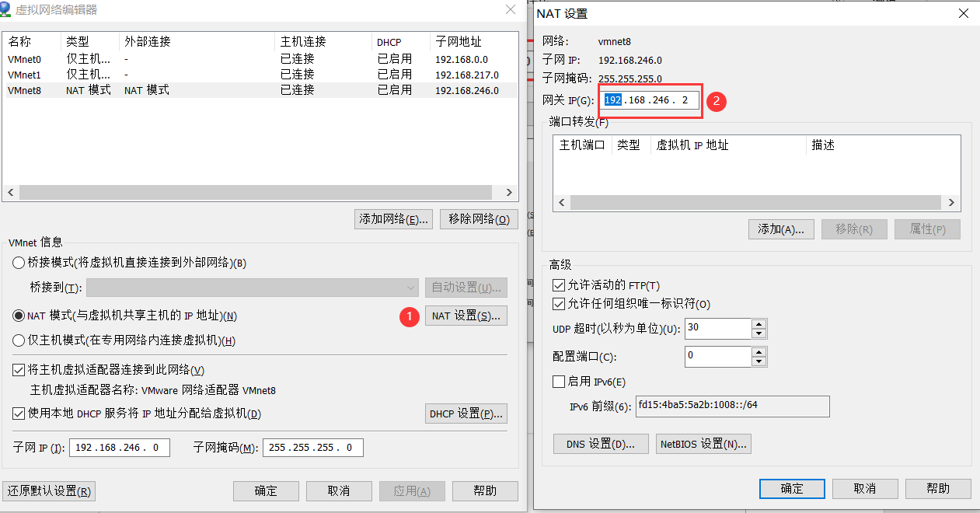The width and height of the screenshot is (980, 513).
Task: Open NAT settings button
Action: click(466, 316)
